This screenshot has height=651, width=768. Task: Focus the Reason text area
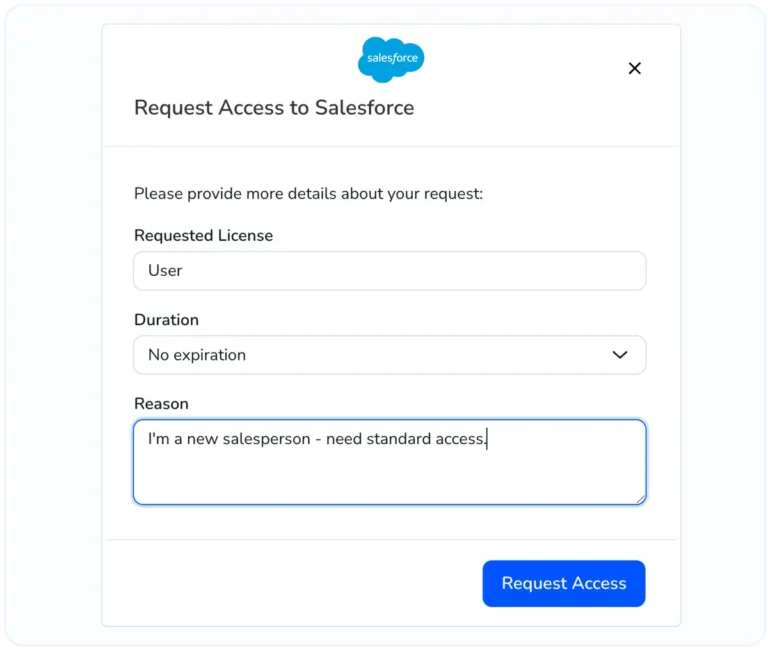click(389, 462)
